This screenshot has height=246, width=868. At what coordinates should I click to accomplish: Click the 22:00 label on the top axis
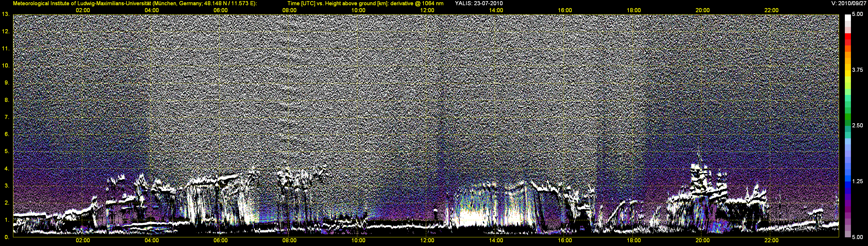coord(772,10)
